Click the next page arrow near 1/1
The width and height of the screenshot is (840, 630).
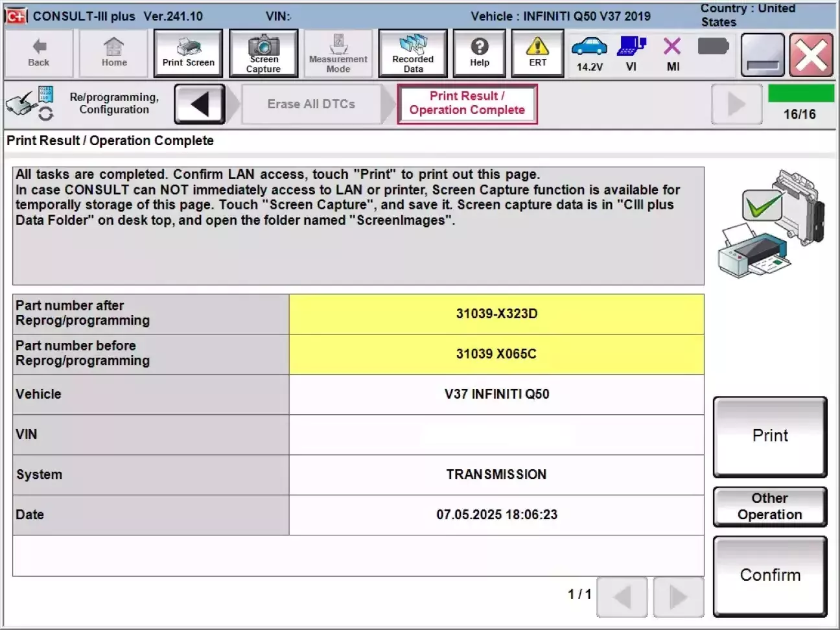pyautogui.click(x=679, y=596)
